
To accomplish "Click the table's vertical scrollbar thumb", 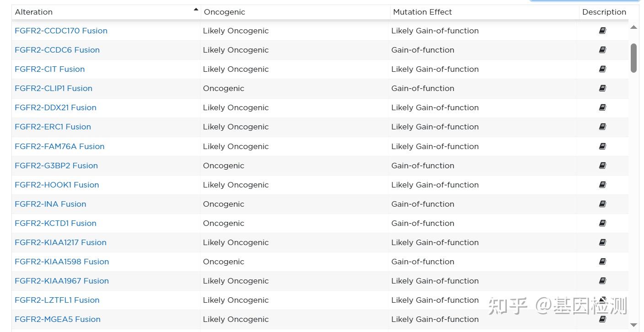I will pyautogui.click(x=633, y=58).
